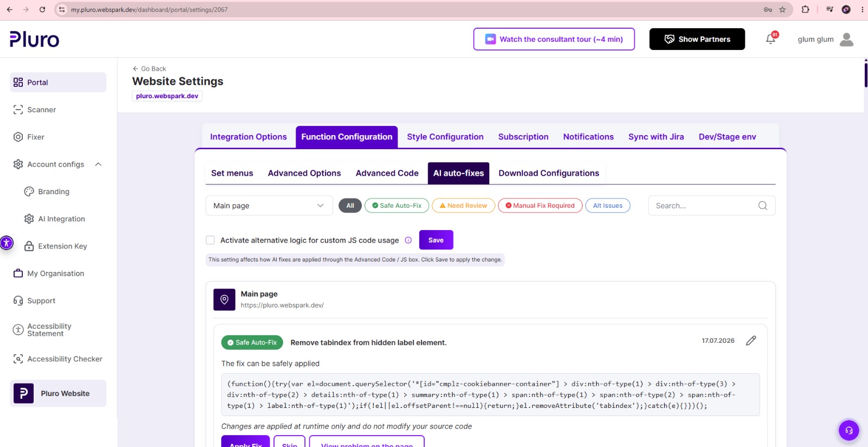
Task: Open browser media control icon
Action: [x=829, y=9]
